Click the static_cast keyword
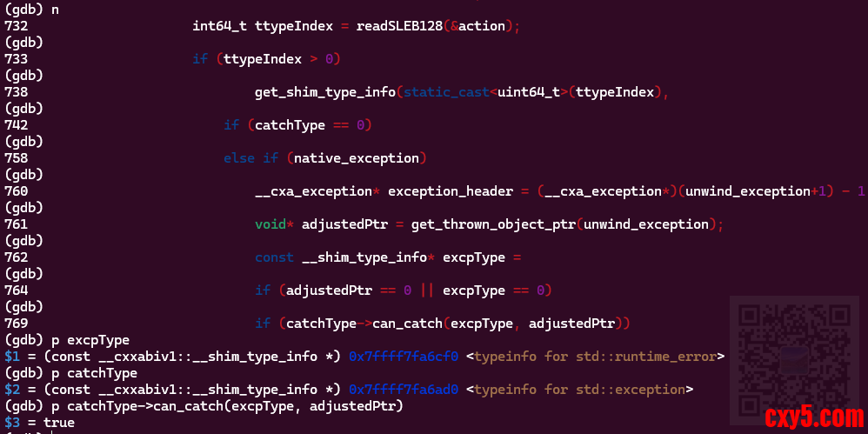 [x=442, y=92]
